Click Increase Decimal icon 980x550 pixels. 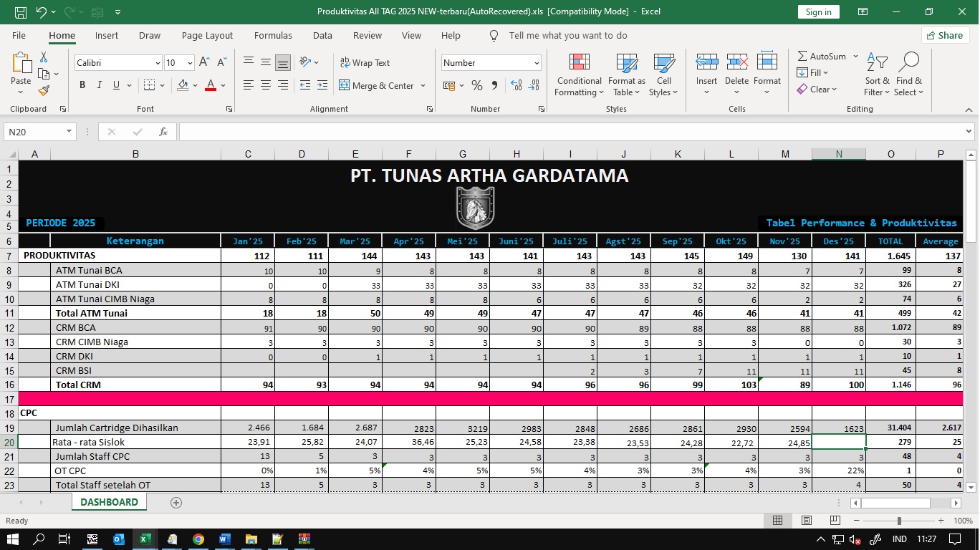coord(516,85)
